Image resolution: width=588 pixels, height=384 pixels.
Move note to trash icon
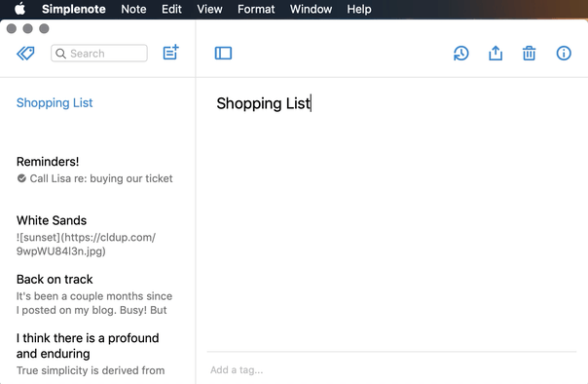point(530,54)
